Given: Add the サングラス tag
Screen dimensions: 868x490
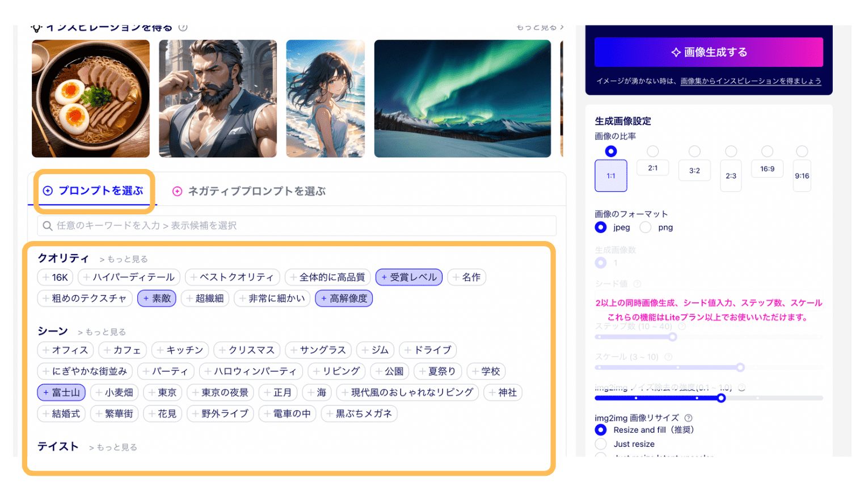Looking at the screenshot, I should coord(318,350).
